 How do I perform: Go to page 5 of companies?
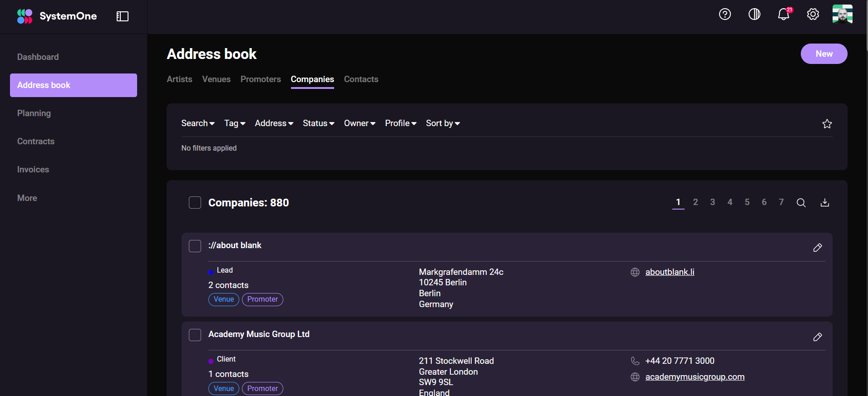click(747, 202)
